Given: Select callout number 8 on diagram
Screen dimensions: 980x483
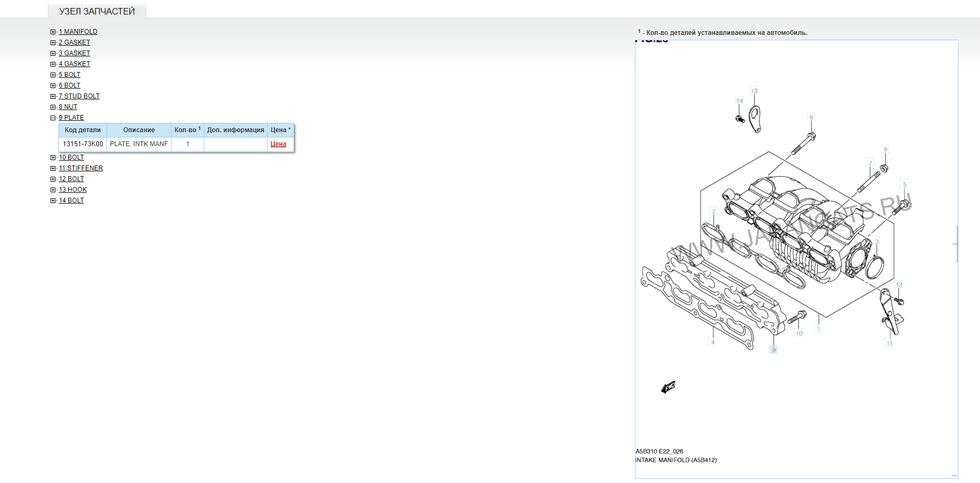Looking at the screenshot, I should pyautogui.click(x=885, y=149).
